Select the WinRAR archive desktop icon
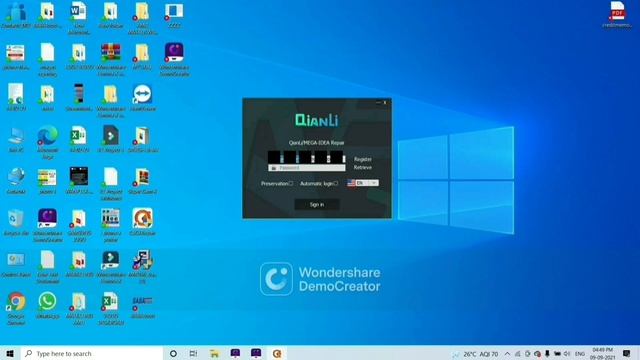Image resolution: width=640 pixels, height=360 pixels. tap(111, 59)
